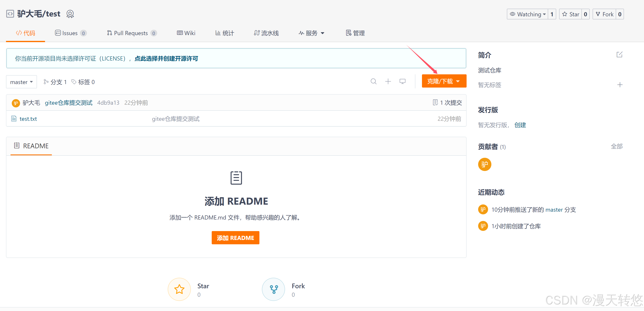Toggle the Star button for this repository

pyautogui.click(x=571, y=14)
